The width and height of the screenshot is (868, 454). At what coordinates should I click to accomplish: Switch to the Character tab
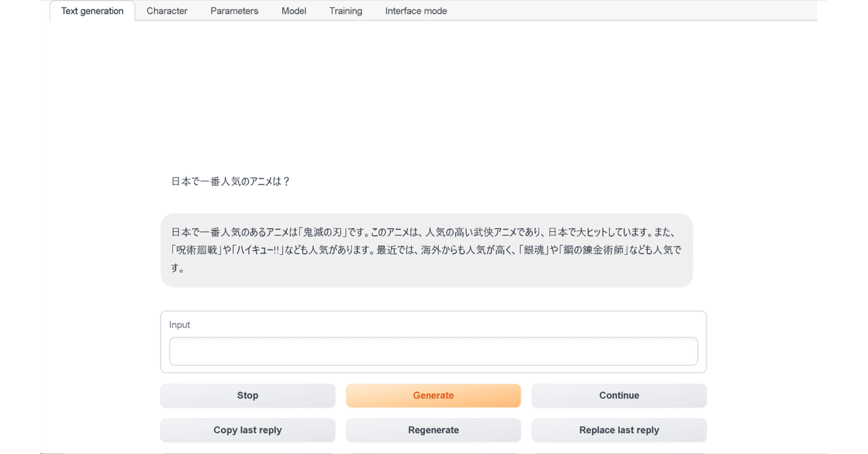pyautogui.click(x=167, y=11)
